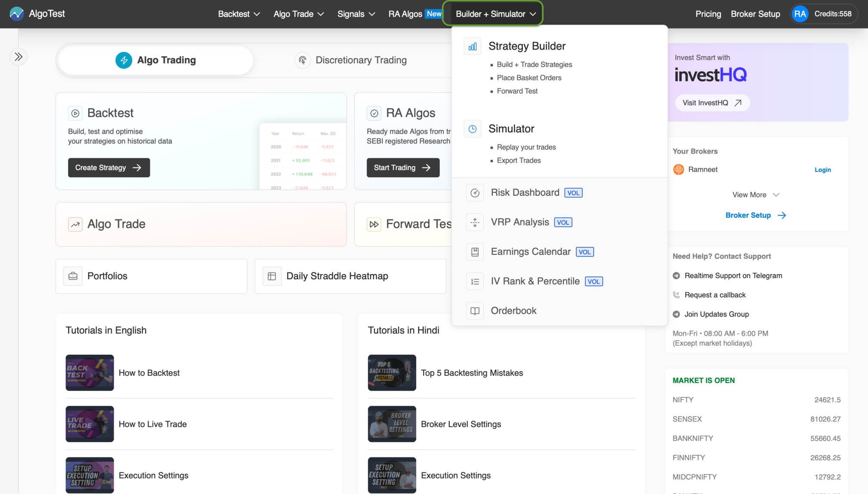Open Orderbook with its book icon
868x494 pixels.
pos(475,311)
